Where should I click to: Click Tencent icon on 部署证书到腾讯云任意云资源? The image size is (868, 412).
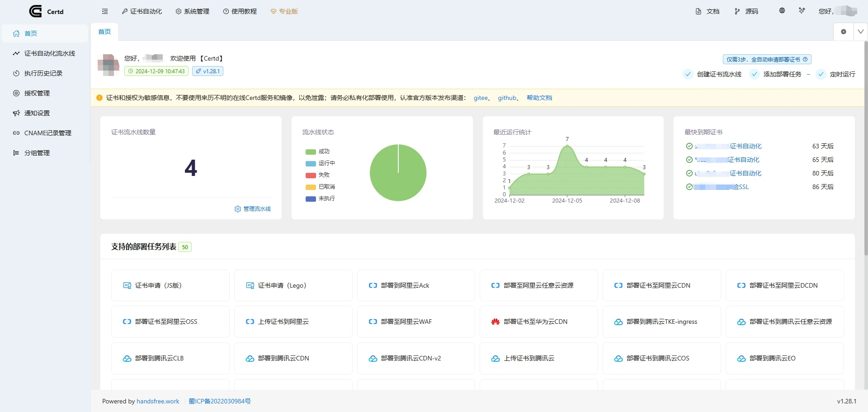pyautogui.click(x=741, y=322)
